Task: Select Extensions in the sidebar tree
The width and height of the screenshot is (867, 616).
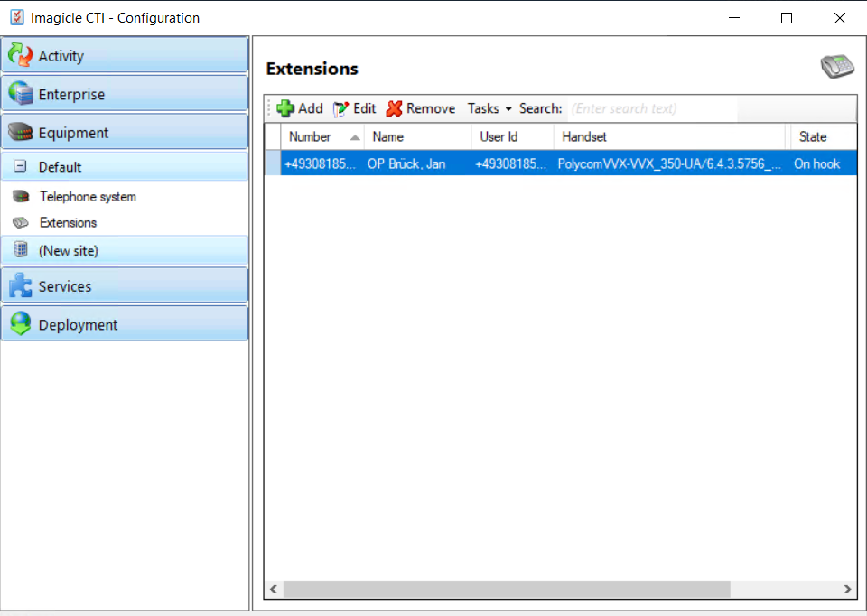Action: pos(68,222)
